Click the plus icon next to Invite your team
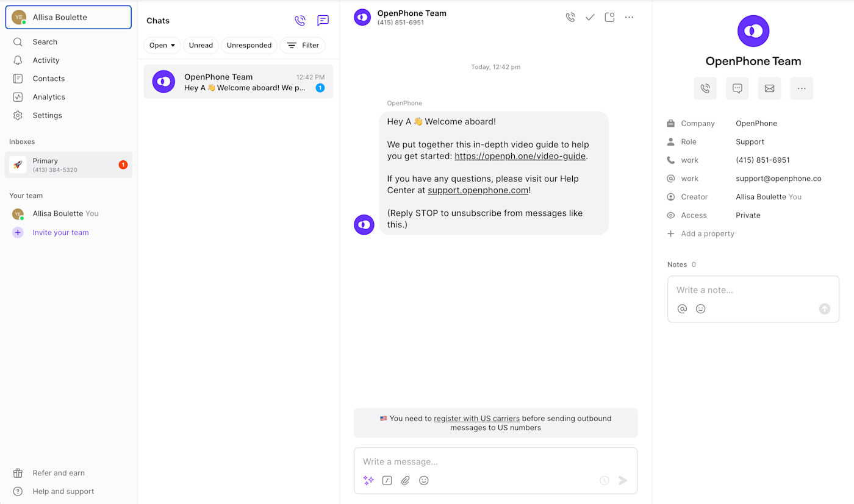854x504 pixels. click(18, 232)
